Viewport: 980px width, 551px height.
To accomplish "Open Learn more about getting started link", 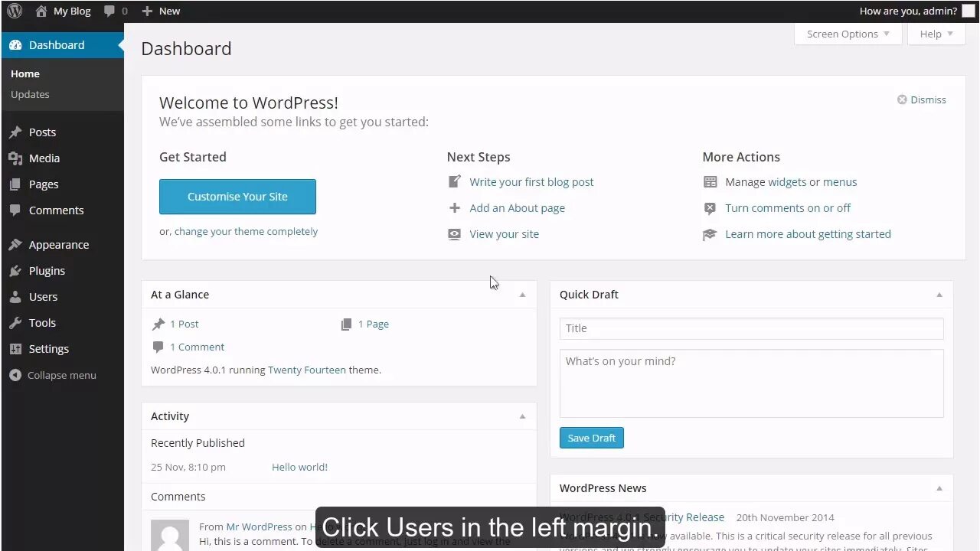I will pos(808,234).
